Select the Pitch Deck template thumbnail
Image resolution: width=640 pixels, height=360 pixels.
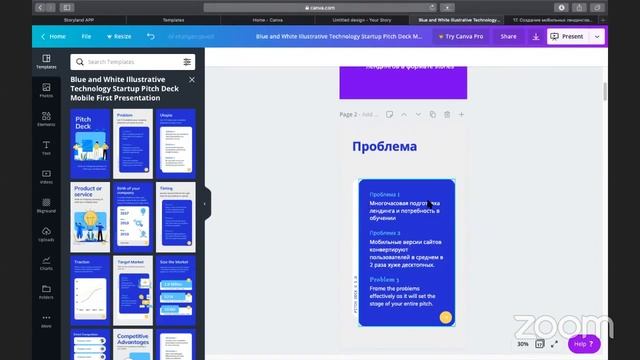(90, 144)
